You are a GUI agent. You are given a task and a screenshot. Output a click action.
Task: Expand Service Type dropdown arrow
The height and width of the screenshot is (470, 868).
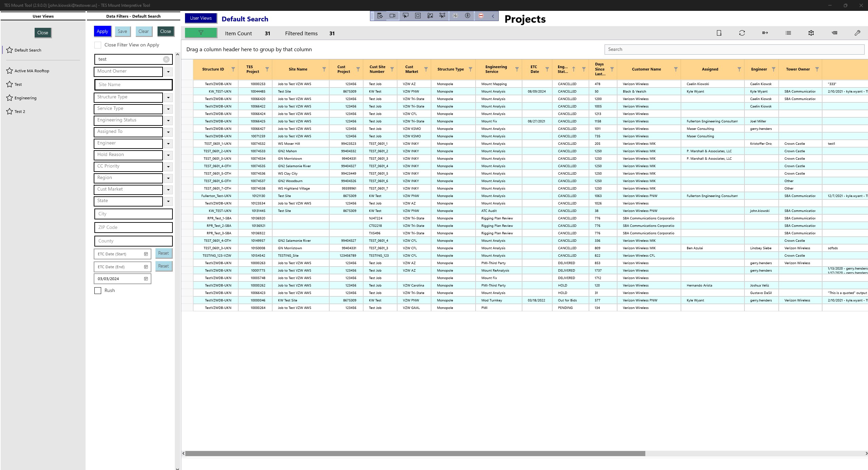pyautogui.click(x=168, y=109)
